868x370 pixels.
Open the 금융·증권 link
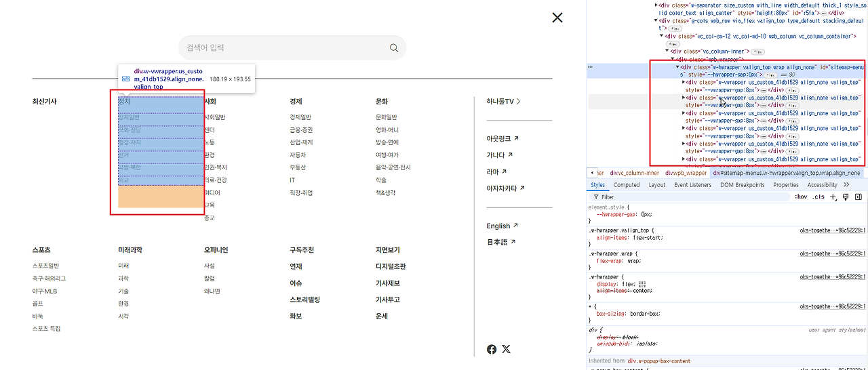tap(301, 129)
